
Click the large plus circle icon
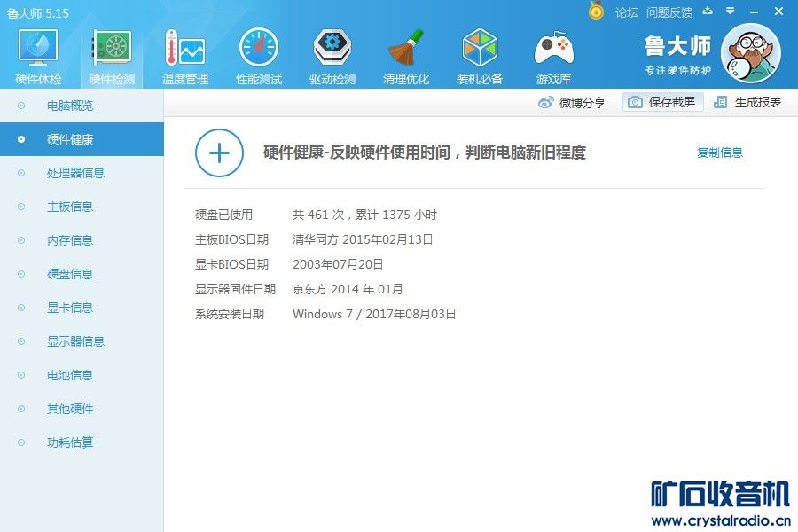(x=219, y=153)
